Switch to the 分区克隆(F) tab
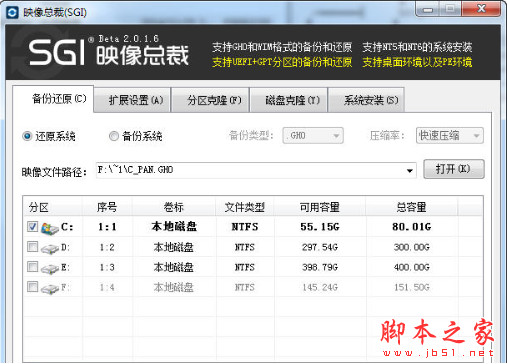 click(x=210, y=100)
